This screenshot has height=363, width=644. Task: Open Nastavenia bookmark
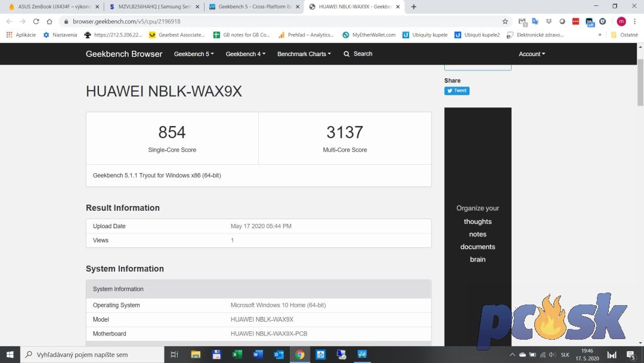[60, 35]
